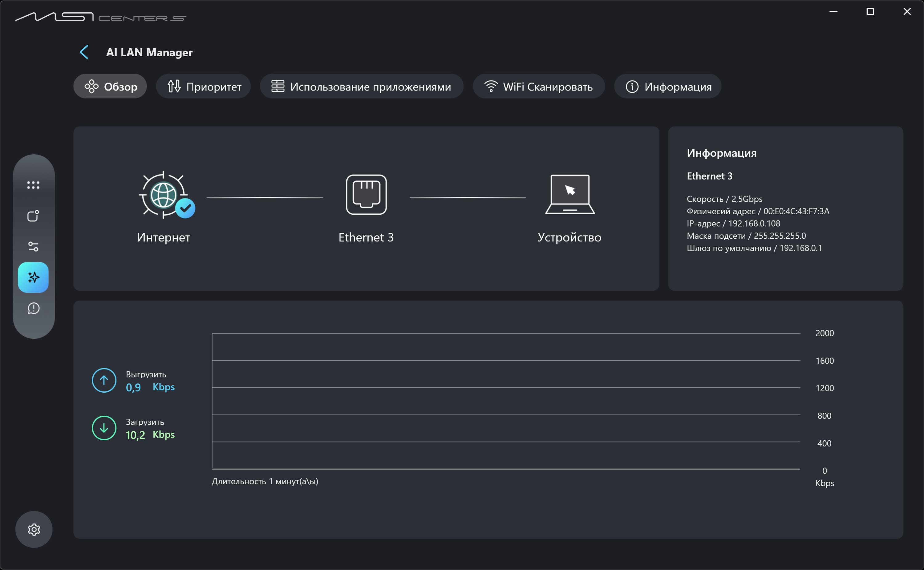This screenshot has width=924, height=570.
Task: Open the Приоритет tab
Action: pos(204,86)
